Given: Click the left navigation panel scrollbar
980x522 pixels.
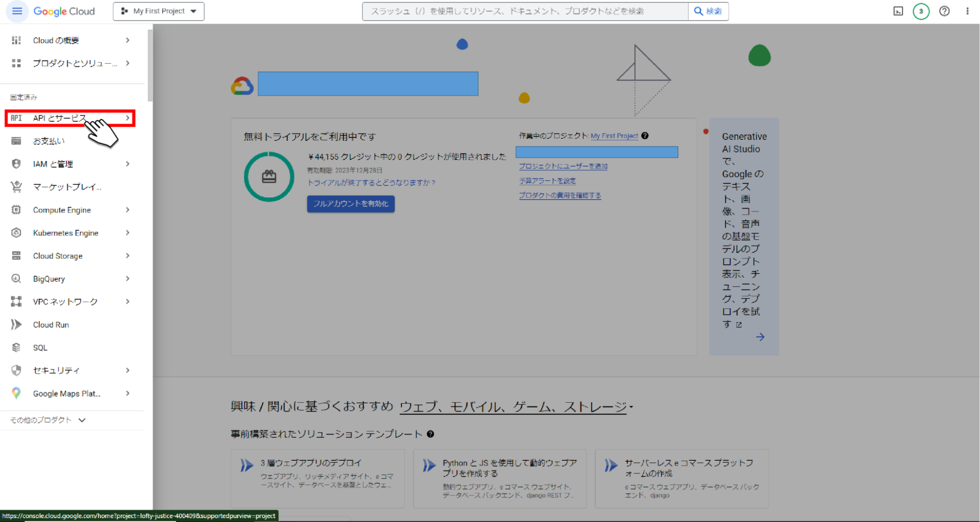Looking at the screenshot, I should click(x=150, y=65).
